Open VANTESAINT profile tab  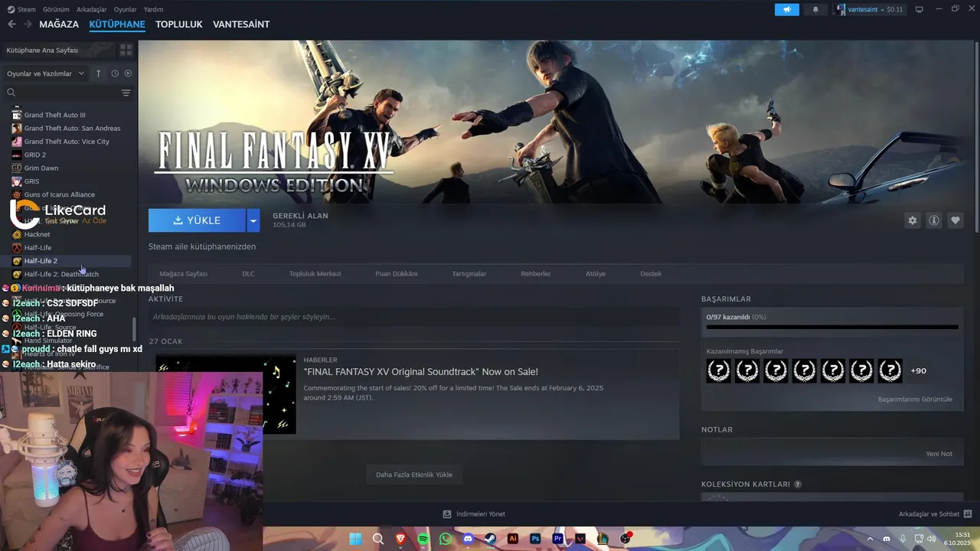241,24
